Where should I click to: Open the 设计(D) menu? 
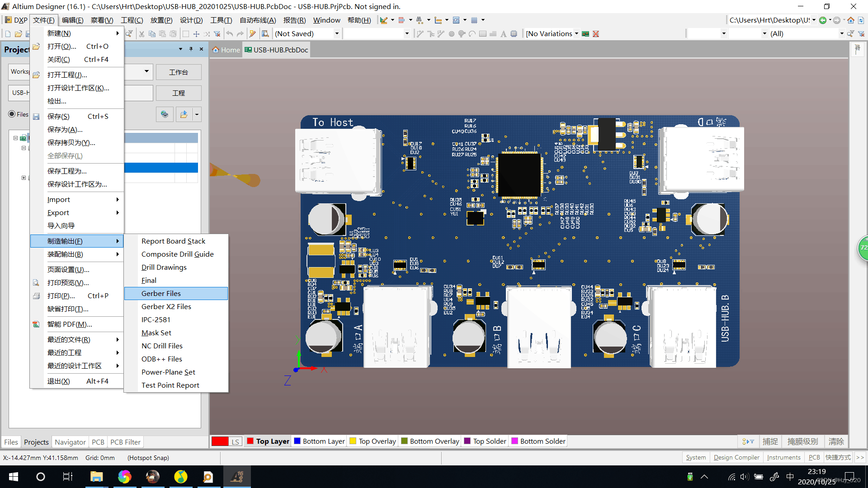191,20
